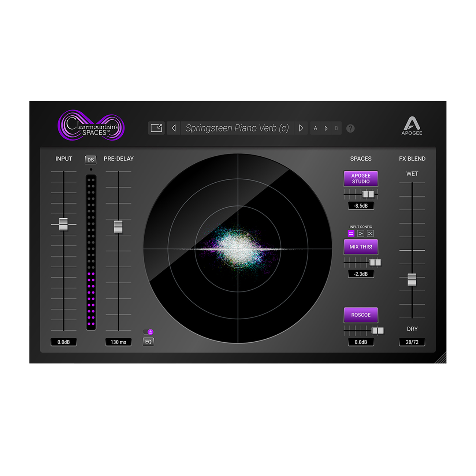
Task: Select parallel stereo input config
Action: 351,234
